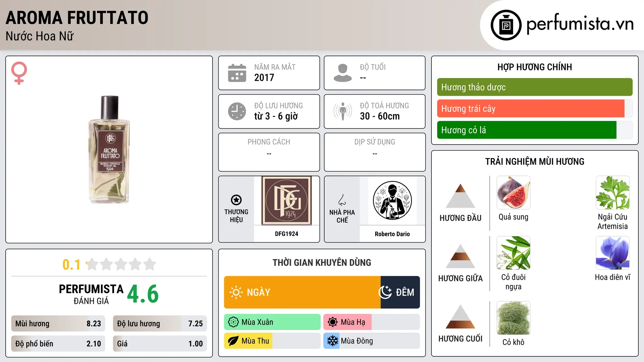
Task: Click the Dịp sử dụng occasion card
Action: pos(375,152)
